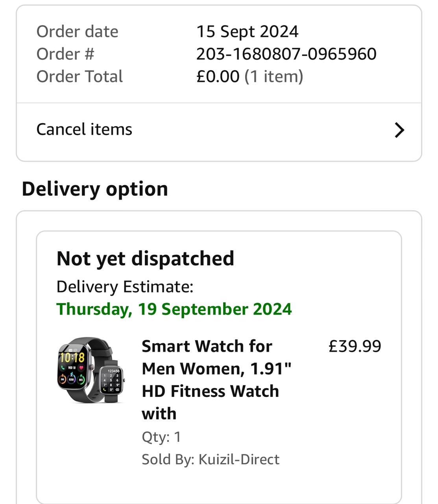Click the Order # label
This screenshot has height=504, width=438.
(65, 54)
